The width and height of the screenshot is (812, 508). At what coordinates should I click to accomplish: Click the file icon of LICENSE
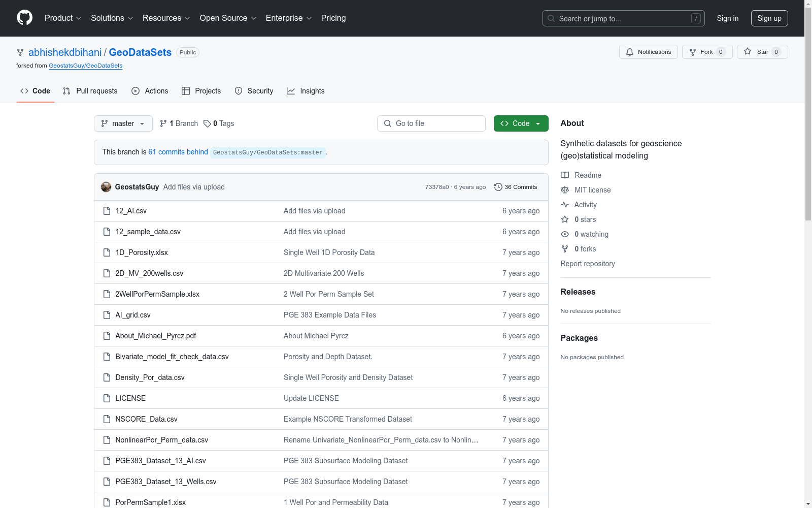107,398
